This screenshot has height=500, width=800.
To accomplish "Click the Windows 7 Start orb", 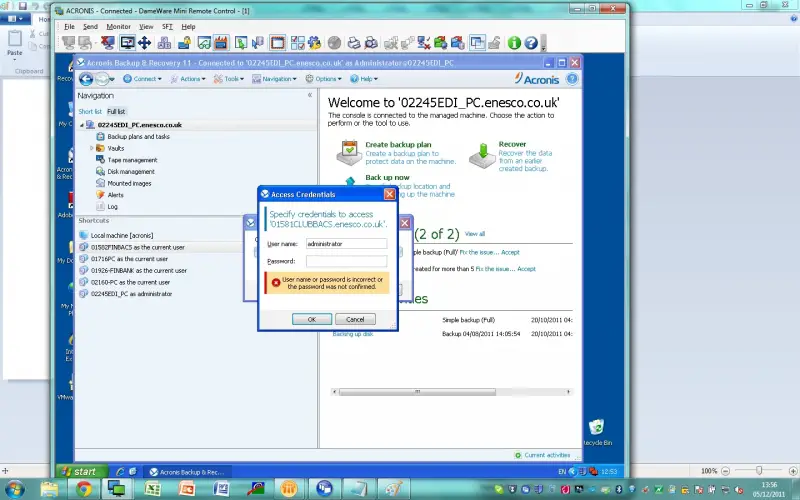I will pos(14,489).
